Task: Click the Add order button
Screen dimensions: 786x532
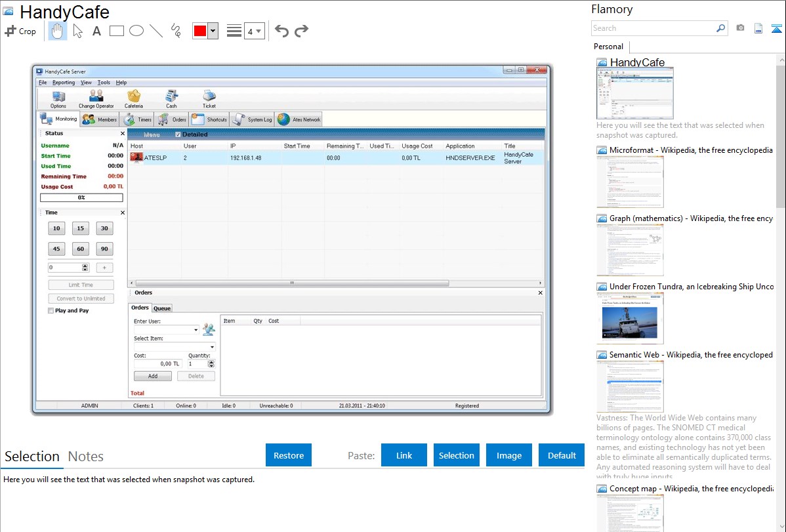Action: tap(153, 376)
